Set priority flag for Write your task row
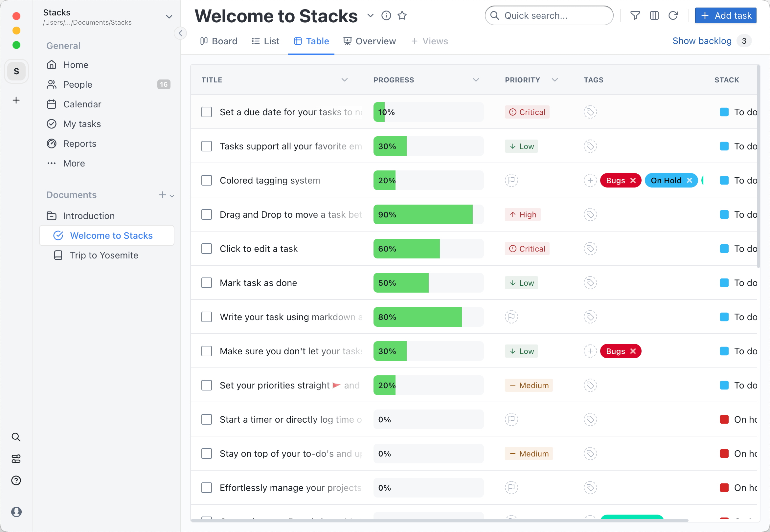Viewport: 770px width, 532px height. (511, 317)
